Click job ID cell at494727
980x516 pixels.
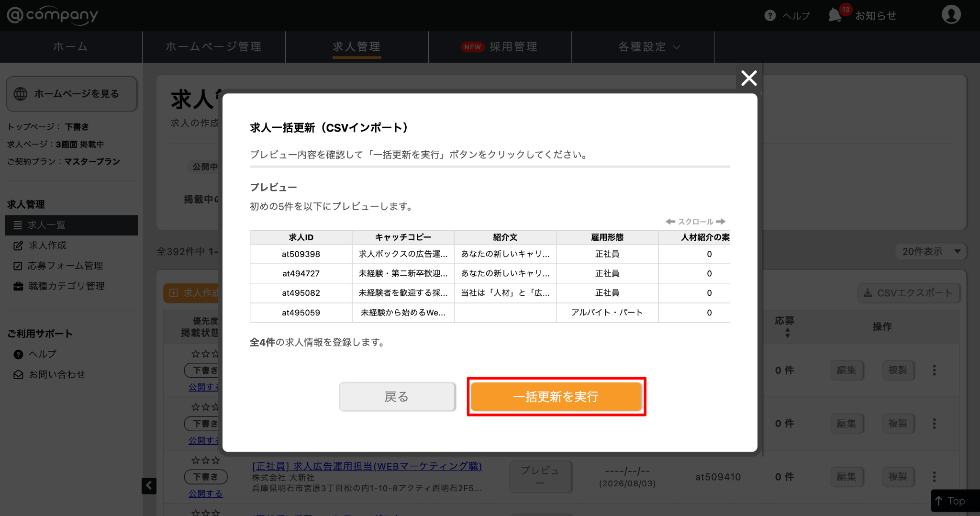tap(301, 274)
